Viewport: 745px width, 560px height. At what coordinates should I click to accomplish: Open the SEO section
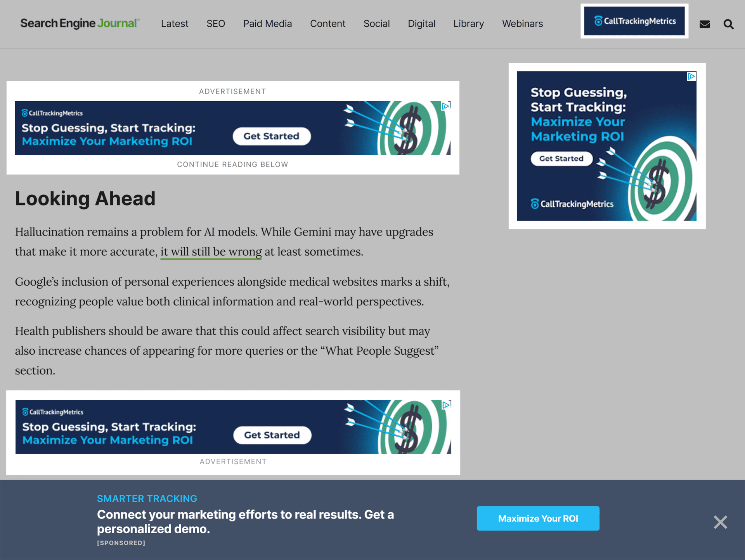pyautogui.click(x=216, y=24)
